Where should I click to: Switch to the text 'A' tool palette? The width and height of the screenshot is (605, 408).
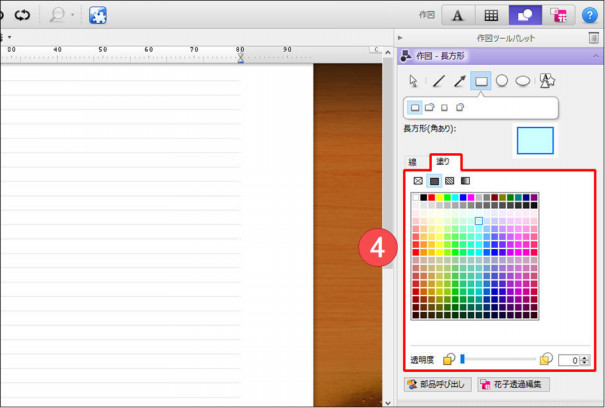(458, 15)
